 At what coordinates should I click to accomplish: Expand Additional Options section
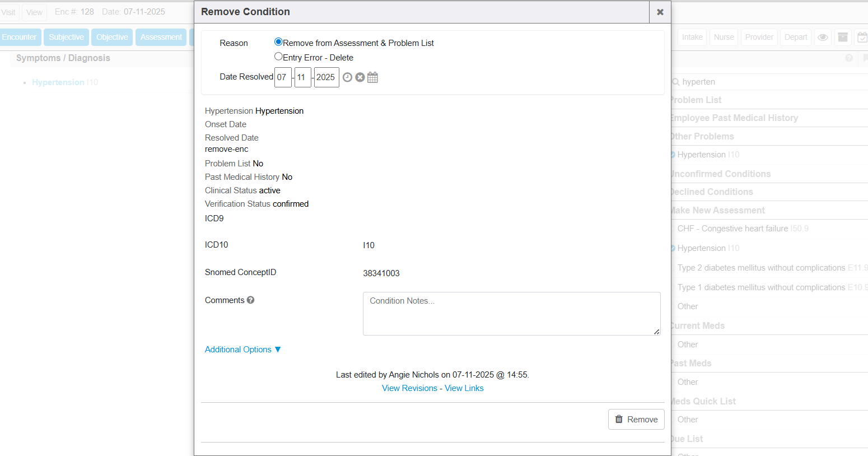click(x=242, y=350)
